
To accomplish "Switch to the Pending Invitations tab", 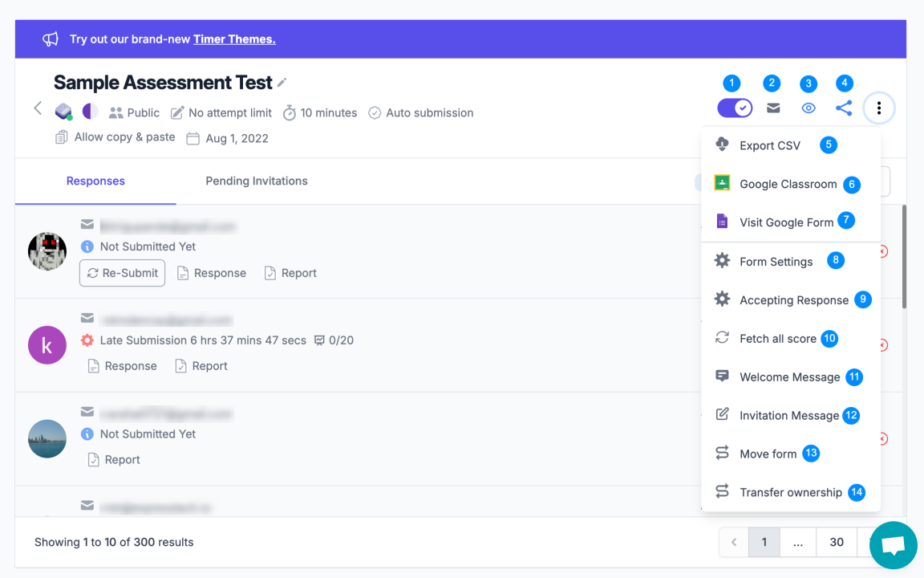I will (x=256, y=181).
